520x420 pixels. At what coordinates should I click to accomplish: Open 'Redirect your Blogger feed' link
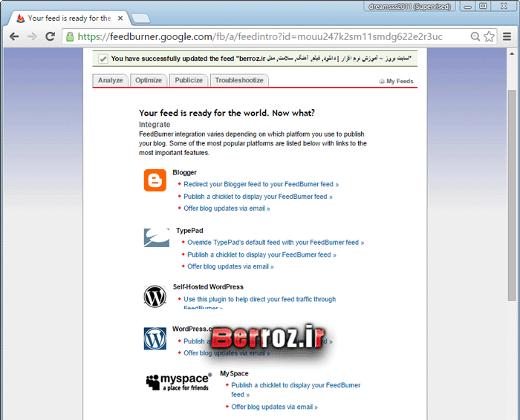tap(261, 184)
